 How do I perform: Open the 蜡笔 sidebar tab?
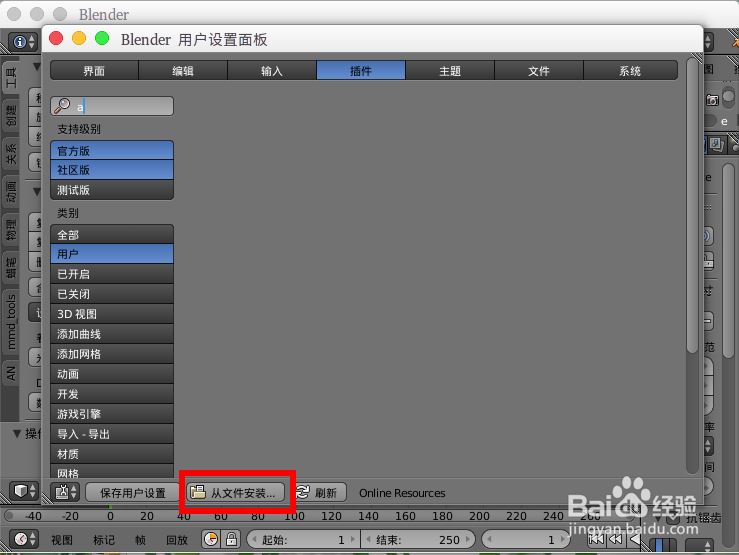click(x=10, y=267)
